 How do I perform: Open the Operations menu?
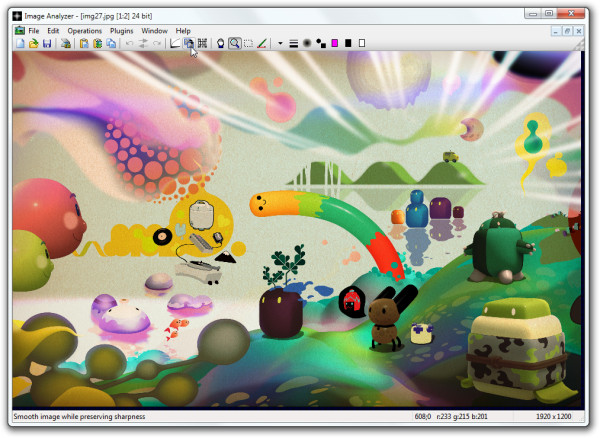(85, 31)
